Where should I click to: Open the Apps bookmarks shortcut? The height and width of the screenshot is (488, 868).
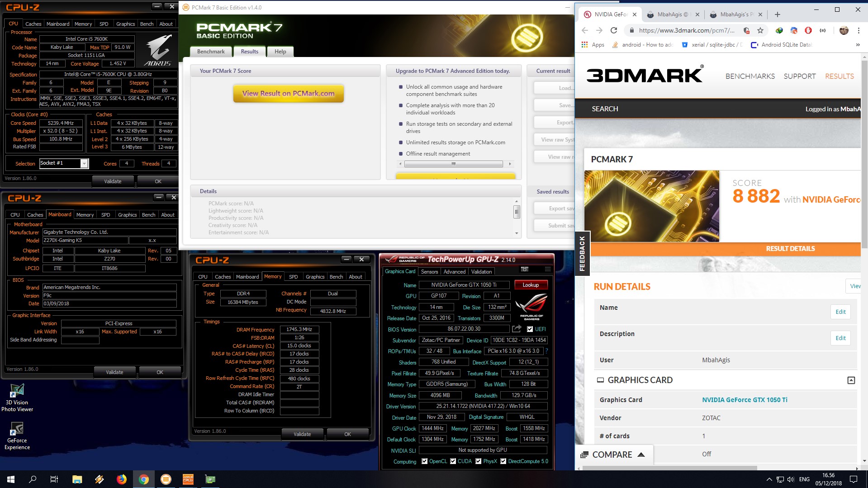tap(593, 45)
